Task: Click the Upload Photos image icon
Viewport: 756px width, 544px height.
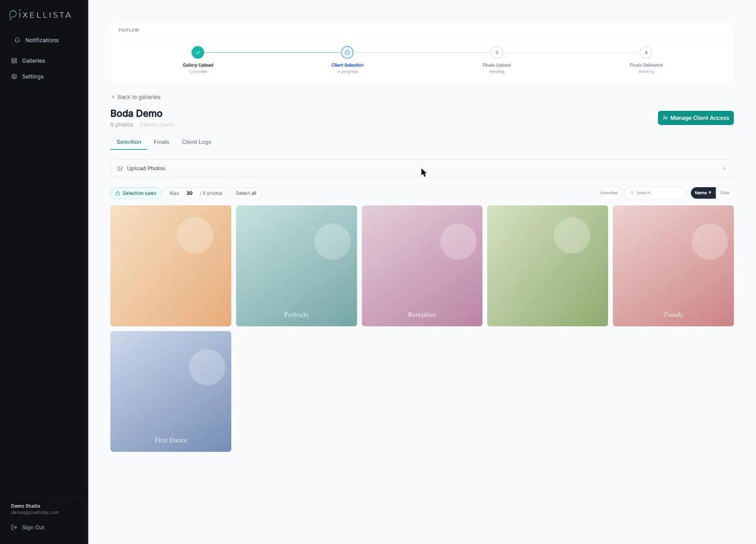Action: (x=120, y=168)
